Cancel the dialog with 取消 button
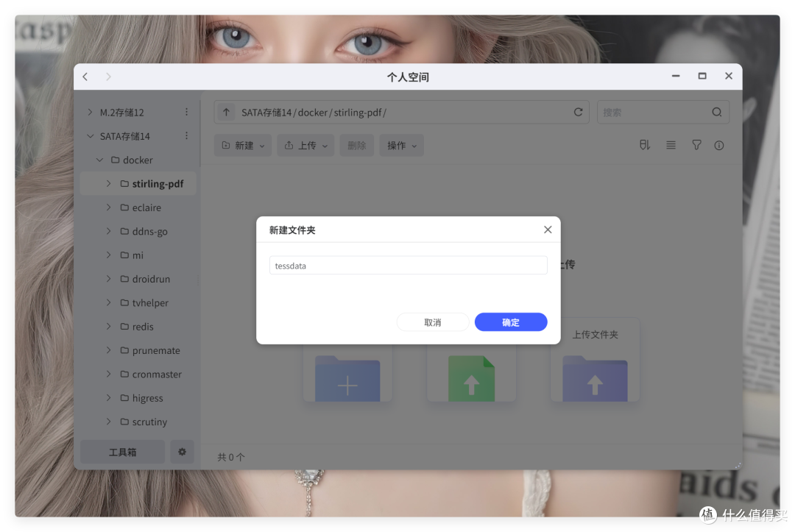Screen dimensions: 795x532 433,322
